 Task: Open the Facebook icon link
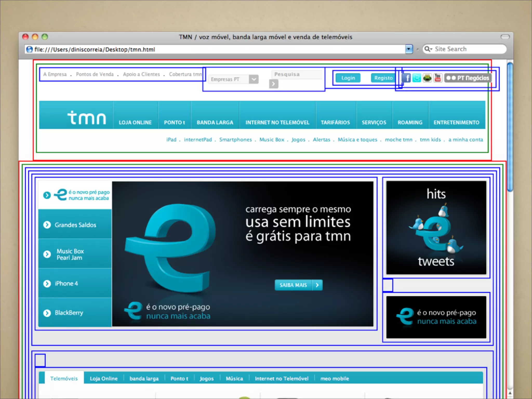pyautogui.click(x=406, y=78)
